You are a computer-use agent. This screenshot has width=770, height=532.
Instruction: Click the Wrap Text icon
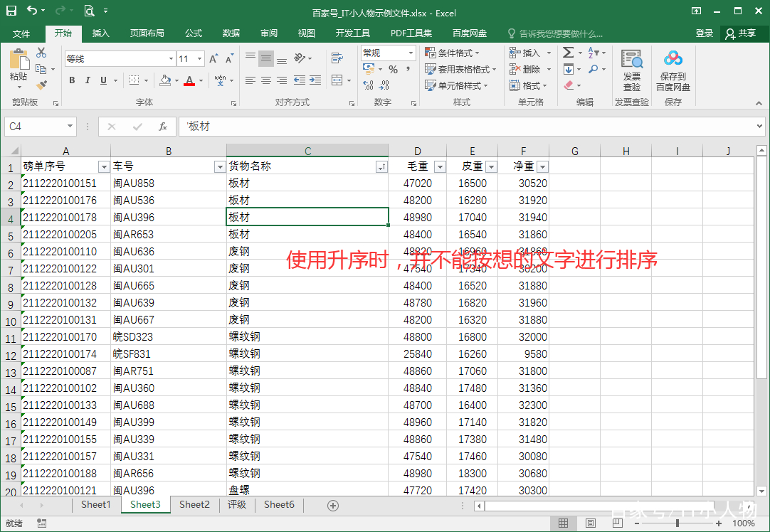pyautogui.click(x=337, y=58)
